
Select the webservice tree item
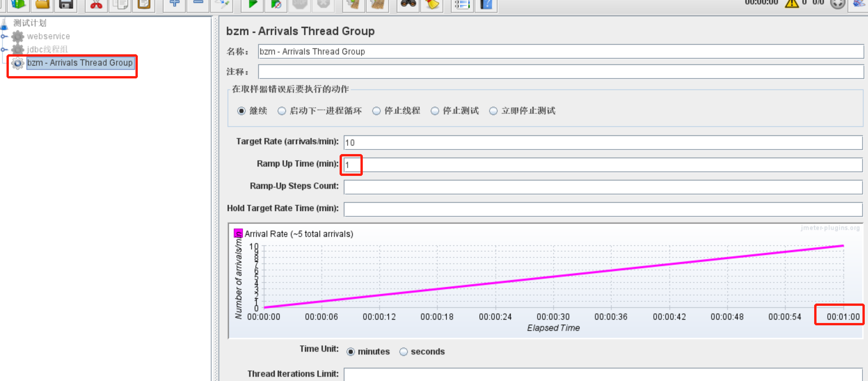click(48, 36)
